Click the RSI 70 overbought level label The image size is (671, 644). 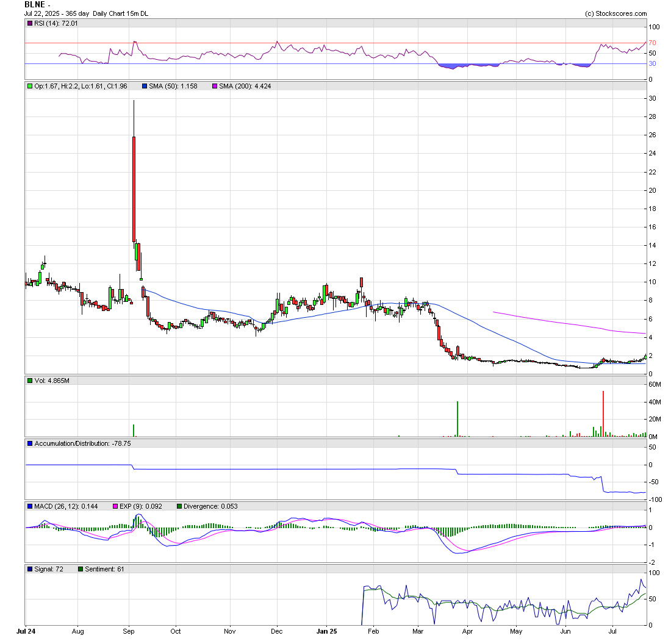tap(652, 43)
